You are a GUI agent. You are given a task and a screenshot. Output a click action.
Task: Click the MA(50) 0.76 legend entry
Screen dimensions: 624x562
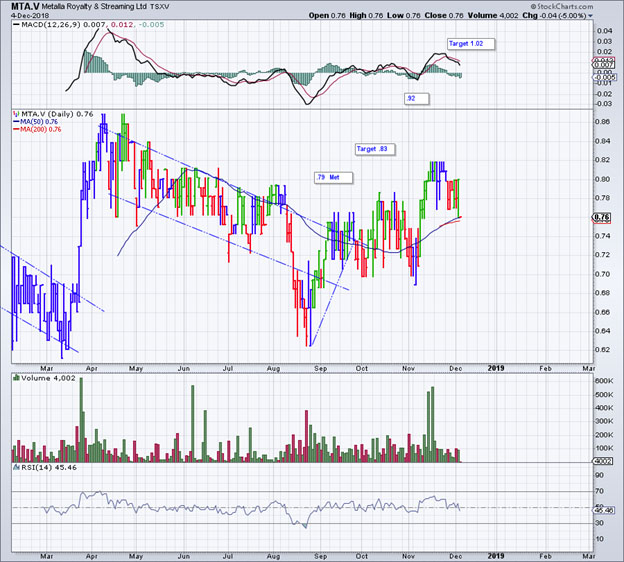[x=35, y=122]
